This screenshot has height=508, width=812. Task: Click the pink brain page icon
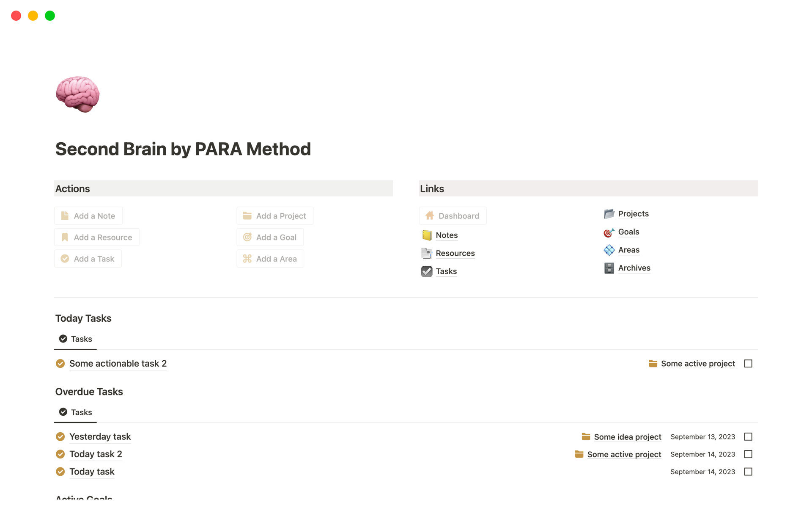pyautogui.click(x=78, y=94)
